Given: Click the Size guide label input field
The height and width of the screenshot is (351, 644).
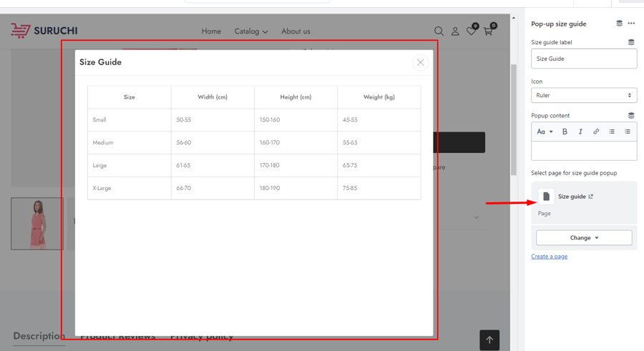Looking at the screenshot, I should coord(583,59).
